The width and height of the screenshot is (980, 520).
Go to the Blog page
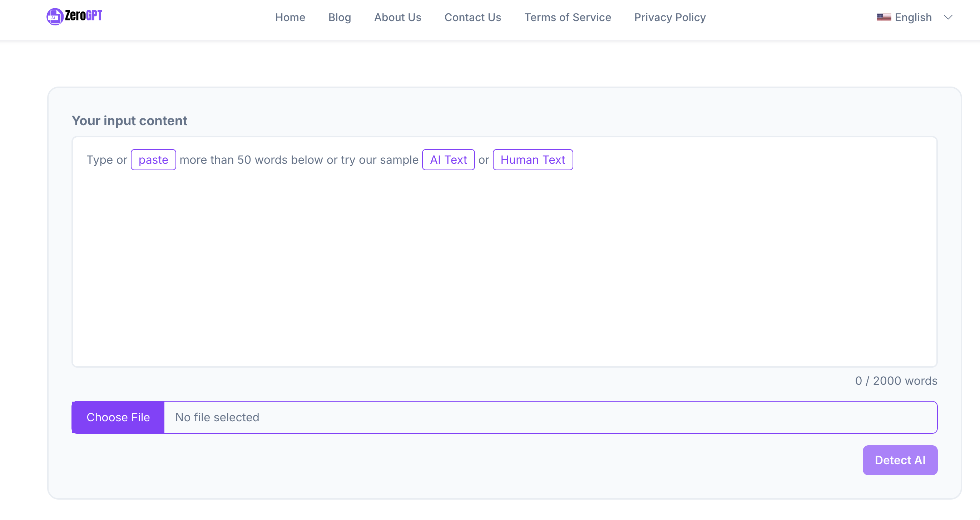click(x=340, y=18)
